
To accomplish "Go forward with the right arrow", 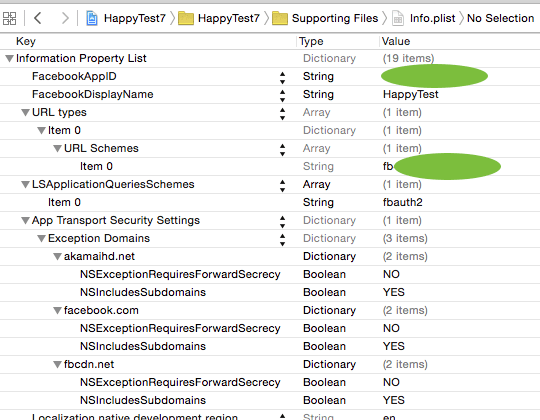I will pyautogui.click(x=65, y=18).
